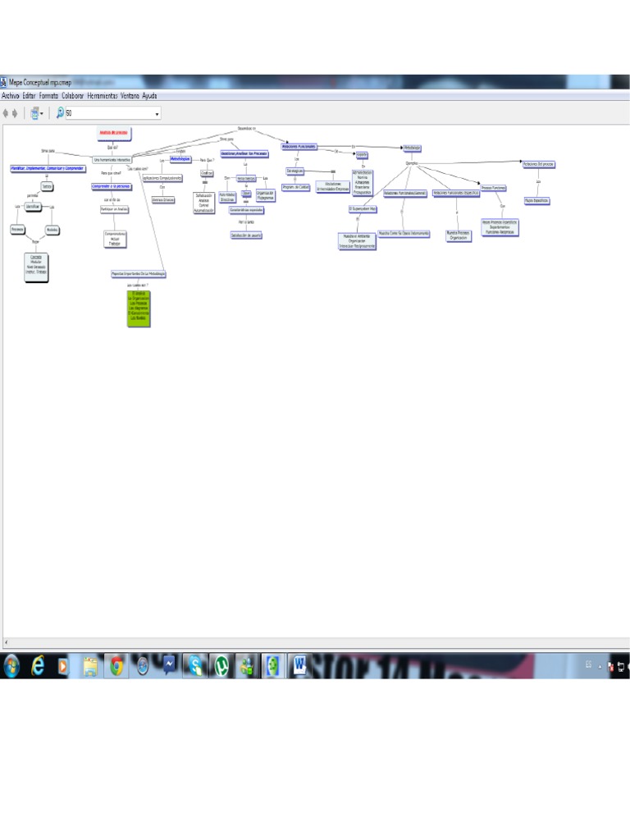Select the 'Aplicaciones Computacionales' concept node
The image size is (630, 840).
pos(162,178)
